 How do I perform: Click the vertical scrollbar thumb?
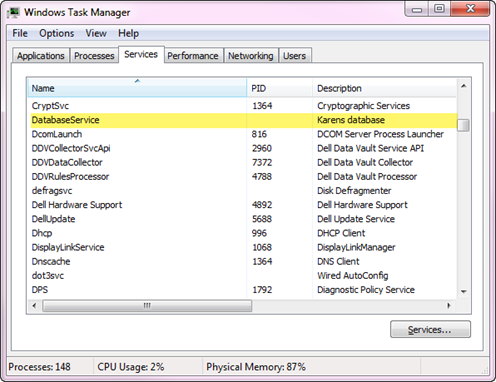click(x=463, y=125)
